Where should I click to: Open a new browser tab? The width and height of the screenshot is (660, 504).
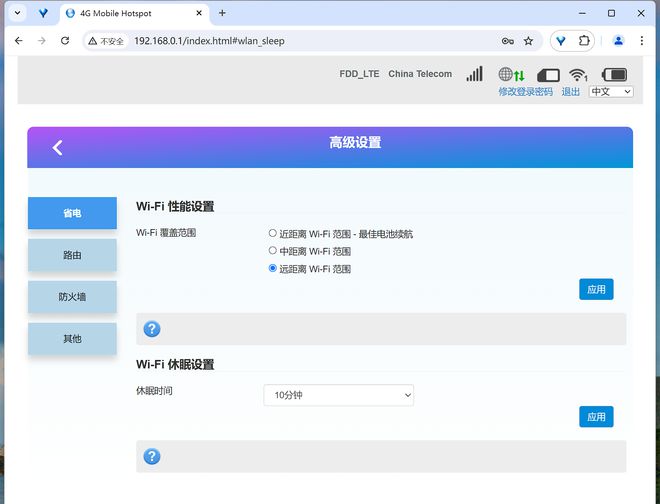(x=222, y=13)
